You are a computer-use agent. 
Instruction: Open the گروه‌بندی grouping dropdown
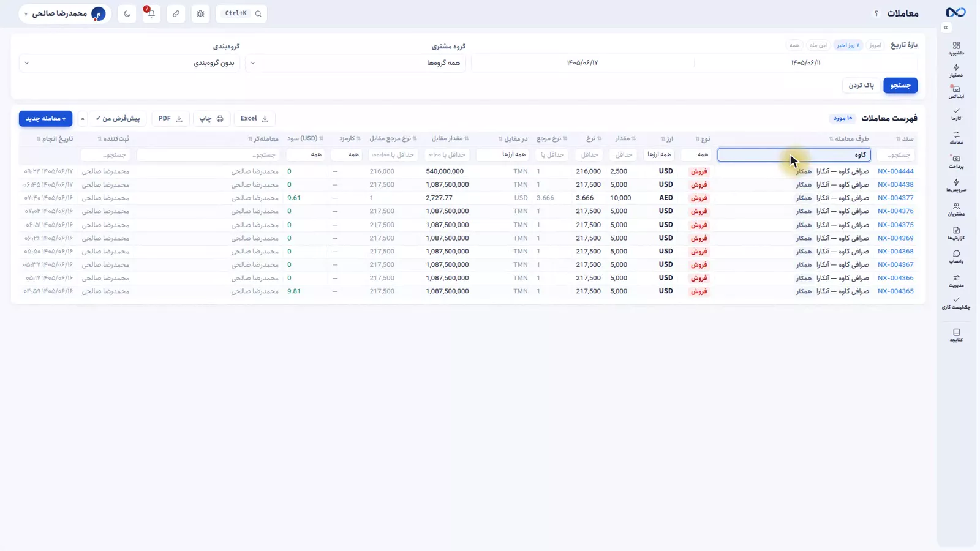coord(129,63)
